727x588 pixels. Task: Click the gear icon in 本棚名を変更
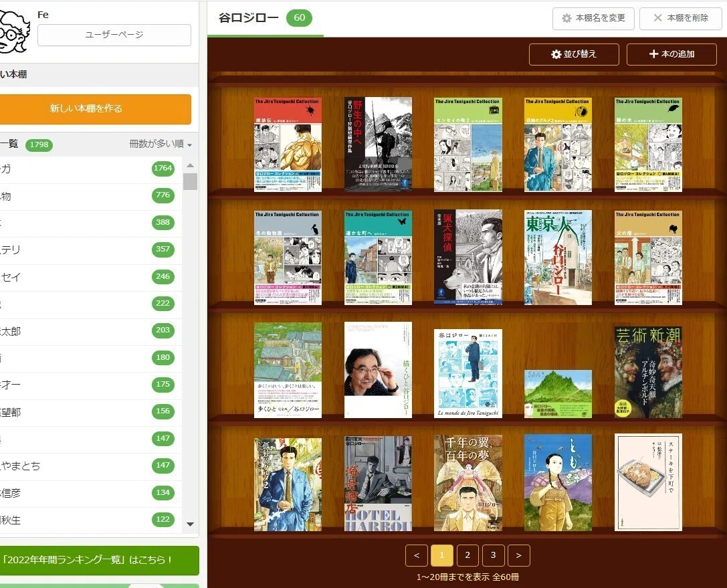pyautogui.click(x=566, y=18)
